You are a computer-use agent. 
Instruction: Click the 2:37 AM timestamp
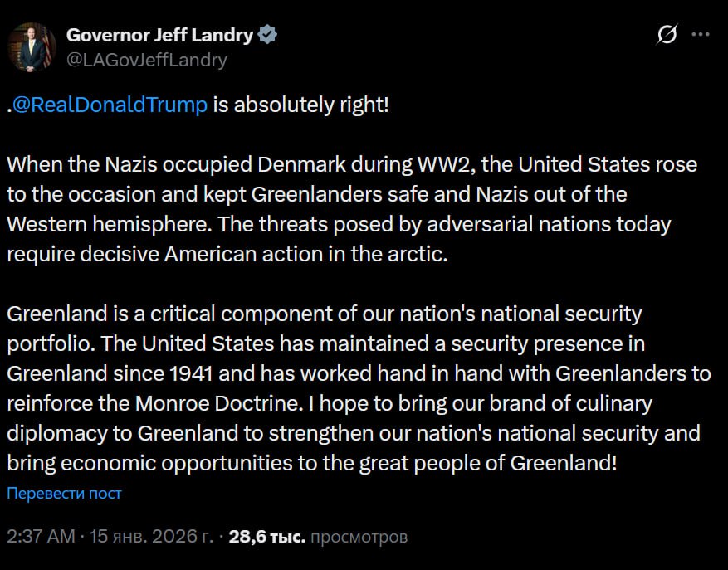[x=41, y=537]
